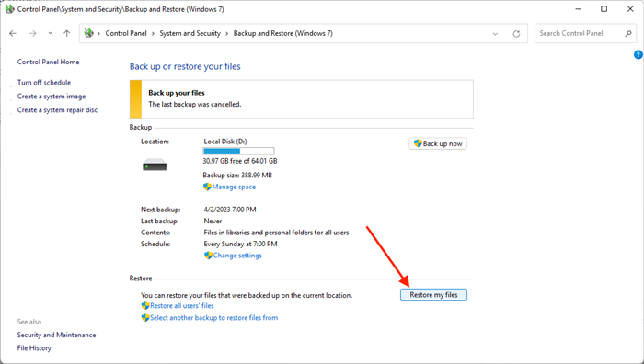Click 'The last backup was cancelled.' text
Screen dimensions: 644x364
(195, 104)
